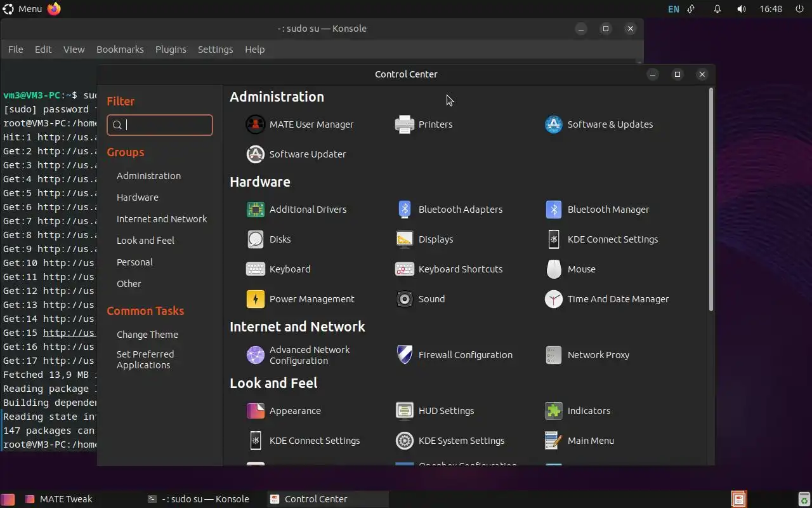Open the Displays settings icon

(404, 239)
